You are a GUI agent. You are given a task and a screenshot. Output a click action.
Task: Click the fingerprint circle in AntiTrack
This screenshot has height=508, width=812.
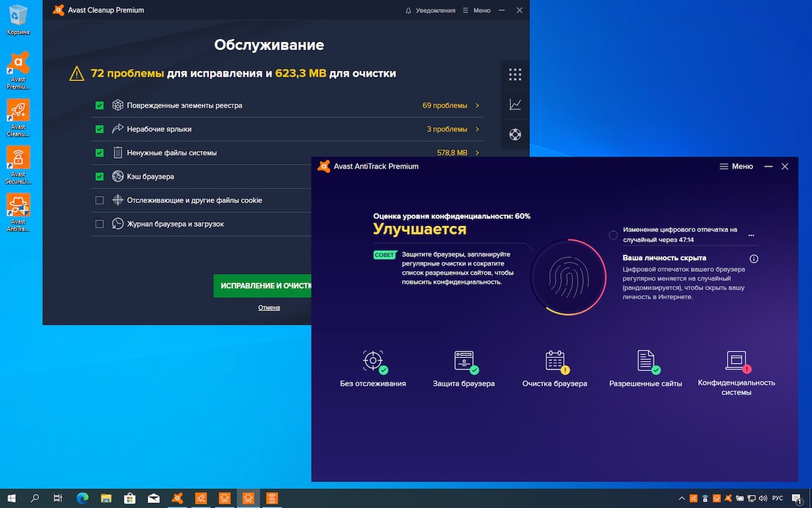pos(568,277)
